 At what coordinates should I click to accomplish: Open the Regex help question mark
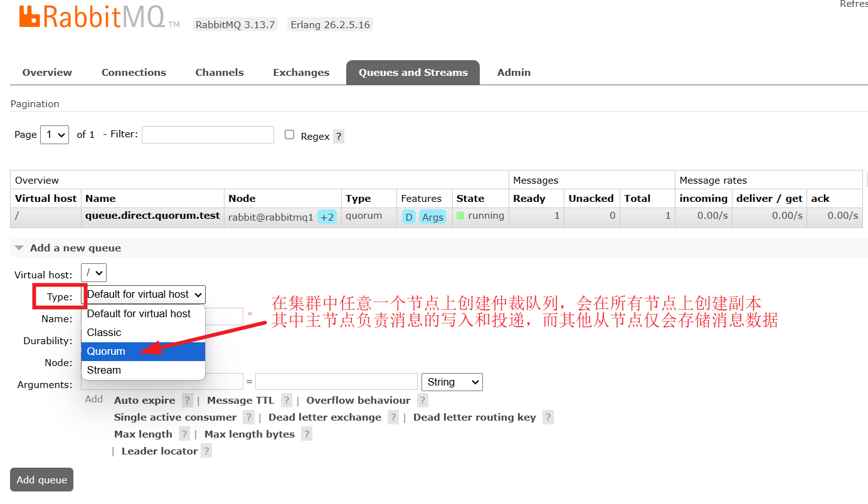[x=339, y=136]
